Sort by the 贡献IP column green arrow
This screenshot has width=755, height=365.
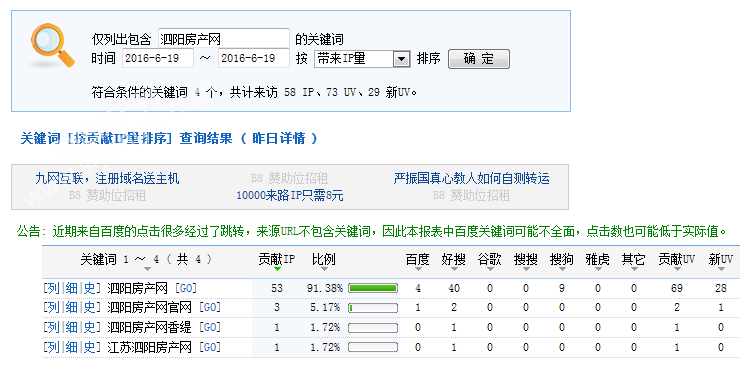[277, 269]
